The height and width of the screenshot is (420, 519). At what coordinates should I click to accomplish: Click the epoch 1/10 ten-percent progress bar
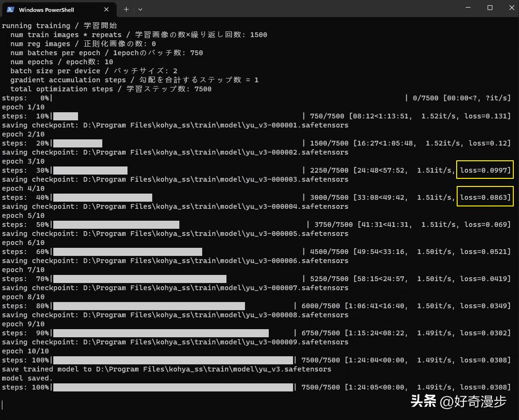(x=67, y=116)
